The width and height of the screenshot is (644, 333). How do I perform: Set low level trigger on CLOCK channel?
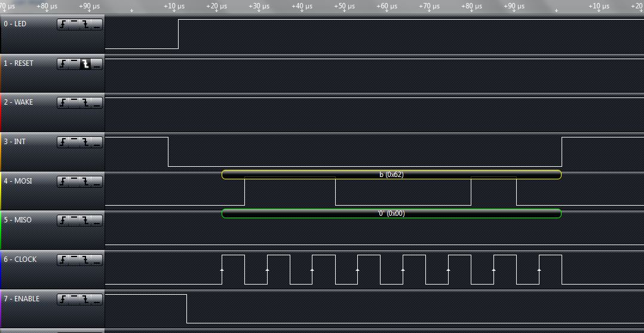click(97, 260)
